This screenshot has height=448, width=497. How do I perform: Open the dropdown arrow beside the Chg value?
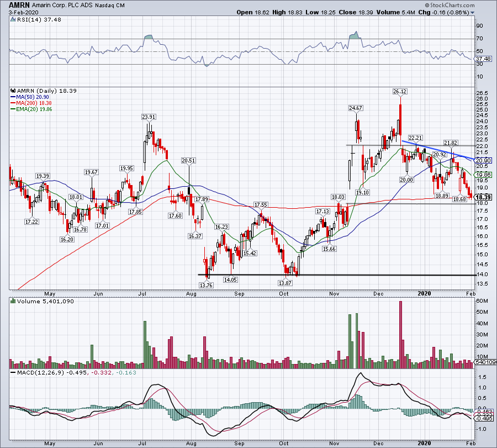473,13
